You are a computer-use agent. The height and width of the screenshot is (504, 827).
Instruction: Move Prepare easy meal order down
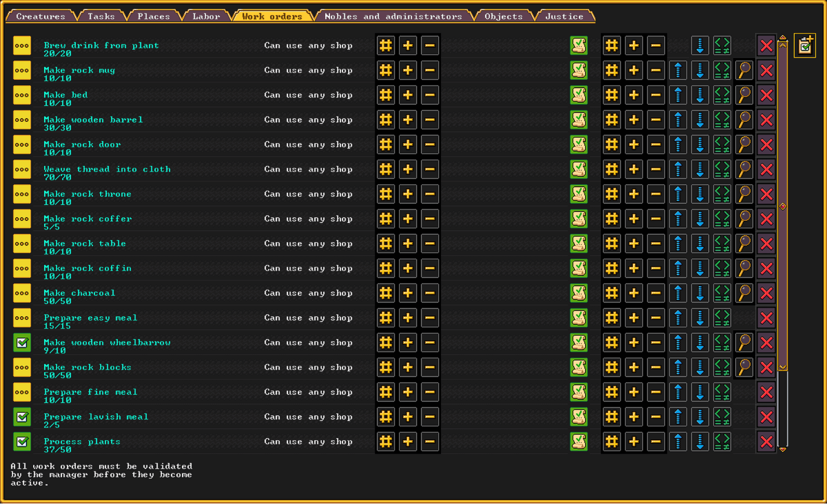(x=700, y=318)
